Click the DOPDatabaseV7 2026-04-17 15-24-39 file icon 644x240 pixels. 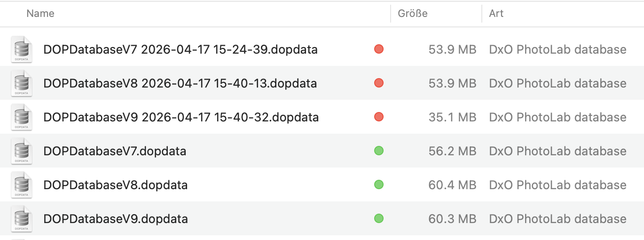click(x=22, y=49)
